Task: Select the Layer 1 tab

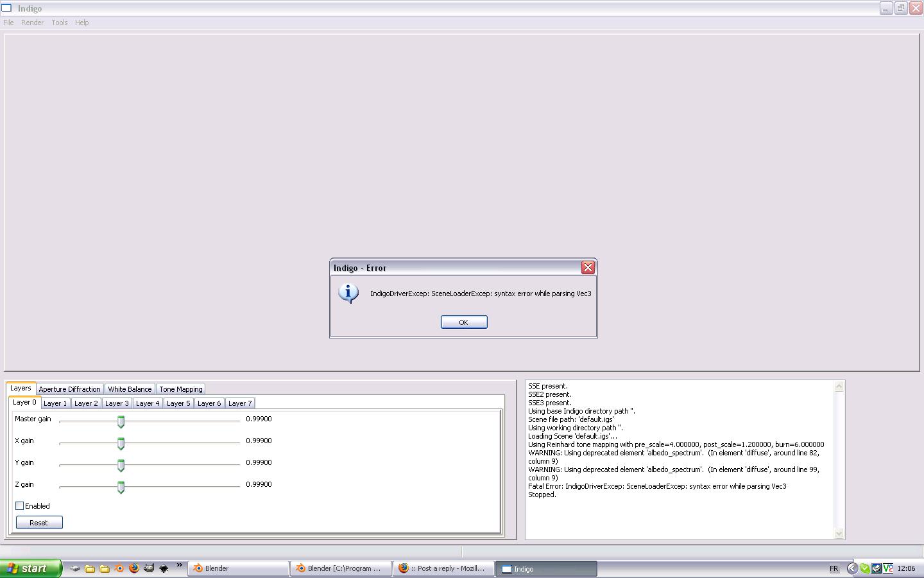Action: pyautogui.click(x=55, y=403)
